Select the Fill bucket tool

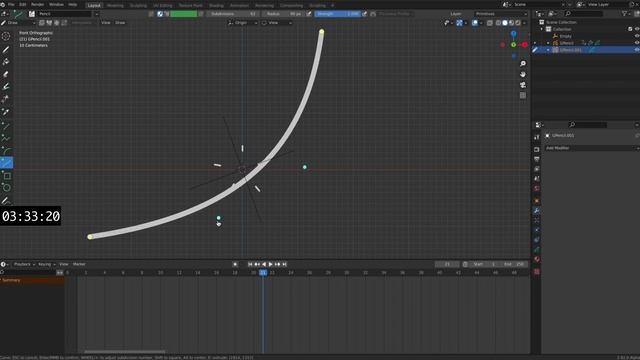[6, 62]
